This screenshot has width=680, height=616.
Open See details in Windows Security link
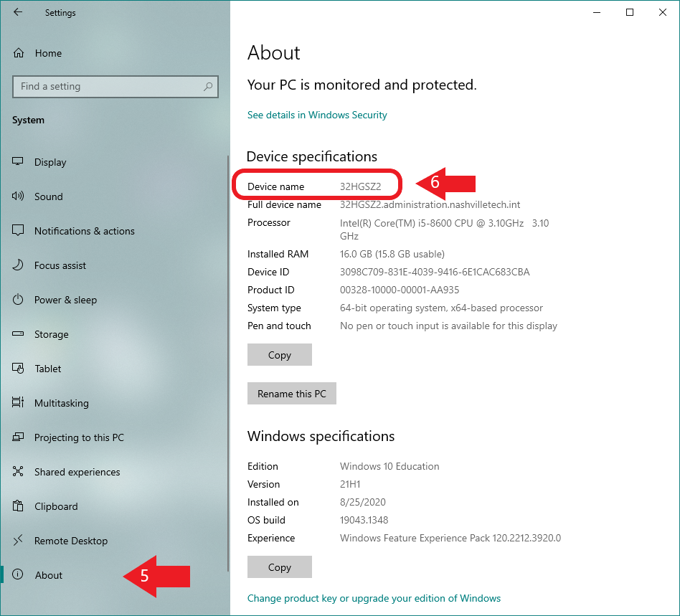click(x=317, y=115)
